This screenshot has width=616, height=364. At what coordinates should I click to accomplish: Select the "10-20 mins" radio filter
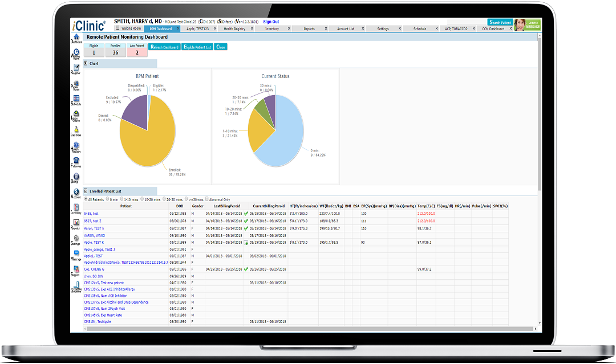click(143, 199)
